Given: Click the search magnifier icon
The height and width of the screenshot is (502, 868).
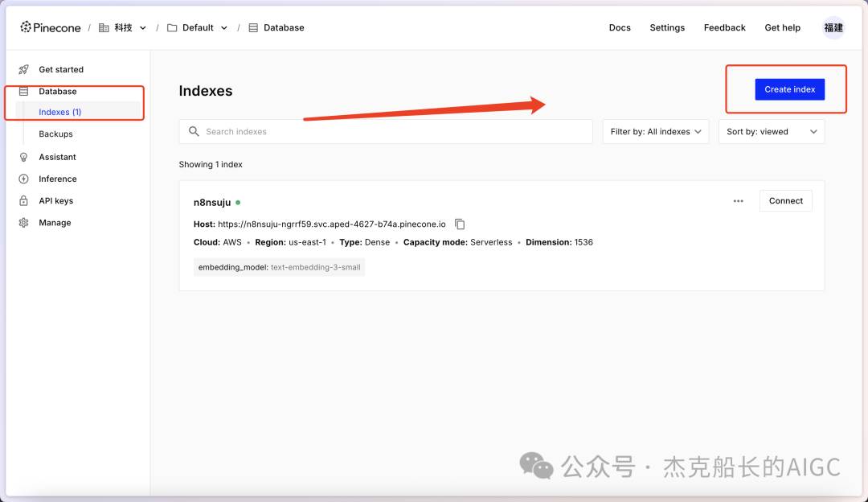Looking at the screenshot, I should (194, 131).
